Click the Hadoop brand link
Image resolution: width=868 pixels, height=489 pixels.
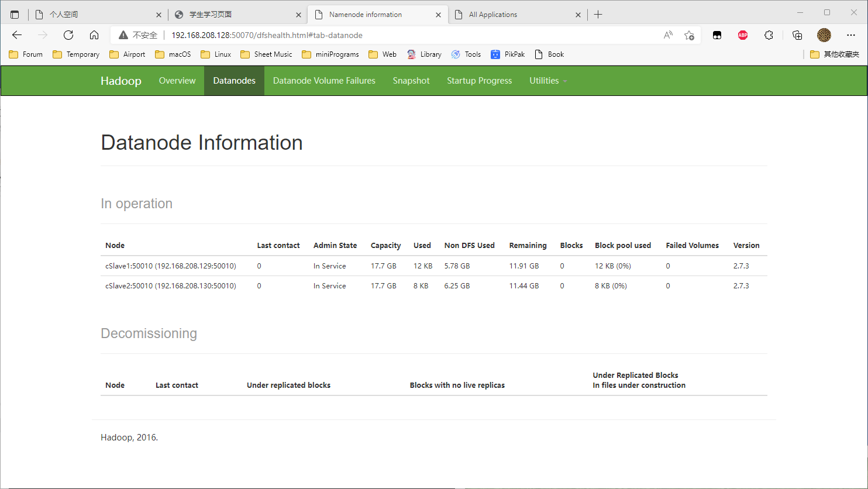click(x=121, y=81)
